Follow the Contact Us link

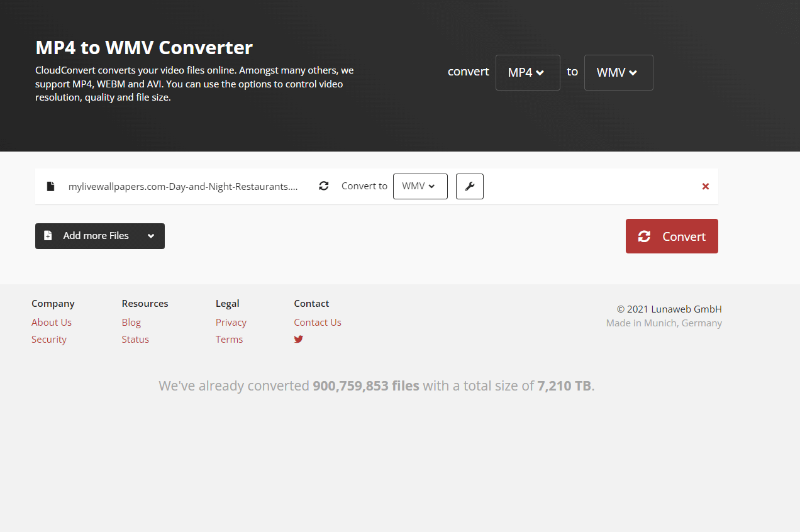click(x=318, y=323)
